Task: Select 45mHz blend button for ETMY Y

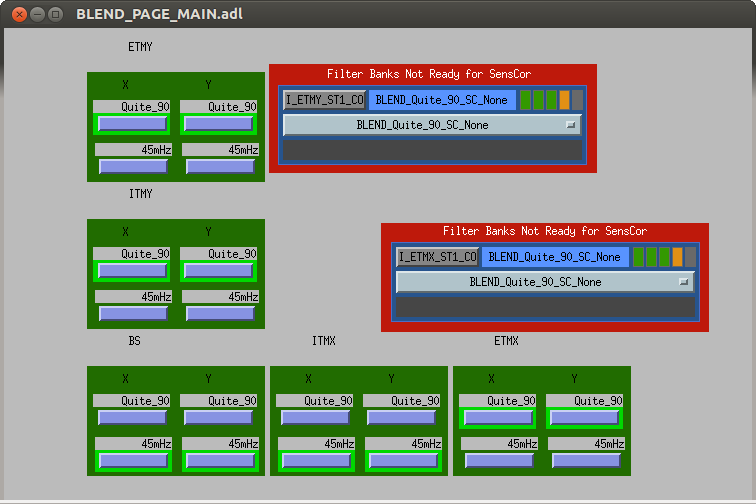Action: [x=220, y=166]
